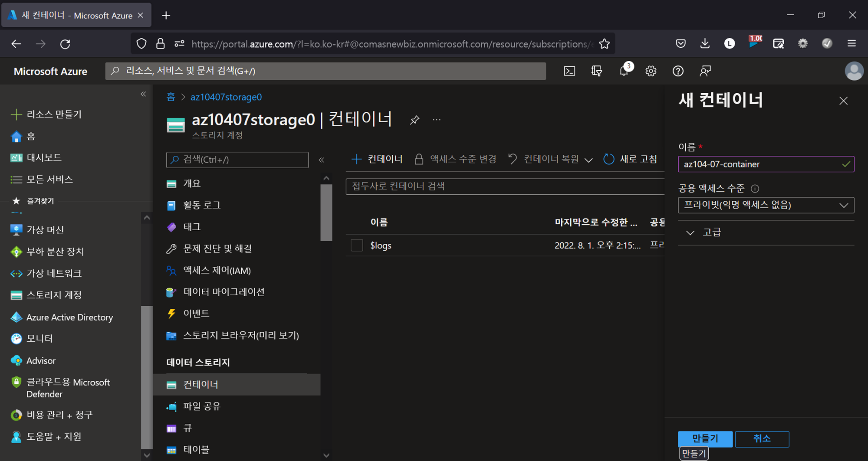Viewport: 868px width, 461px height.
Task: Collapse the storage account resource menu
Action: [x=322, y=160]
